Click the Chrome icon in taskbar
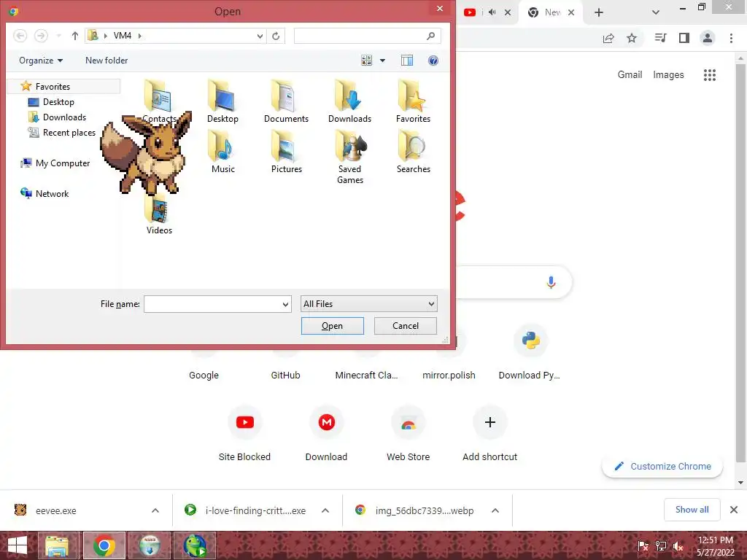This screenshot has height=560, width=747. tap(104, 545)
